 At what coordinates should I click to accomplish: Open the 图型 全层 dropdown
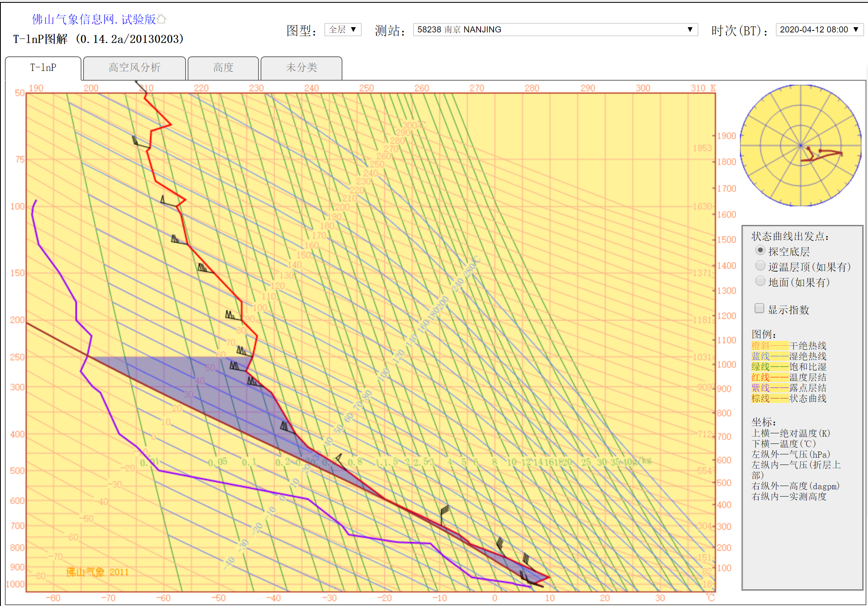342,30
